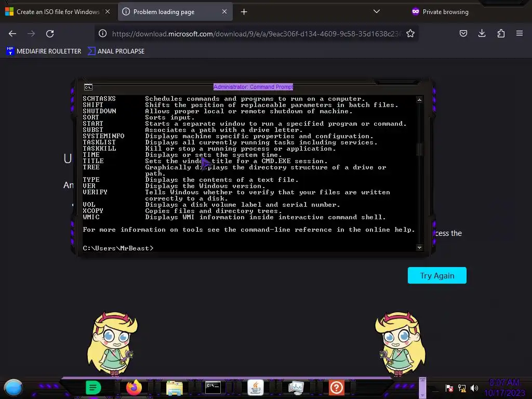
Task: Open Firefox from the taskbar
Action: [x=134, y=388]
